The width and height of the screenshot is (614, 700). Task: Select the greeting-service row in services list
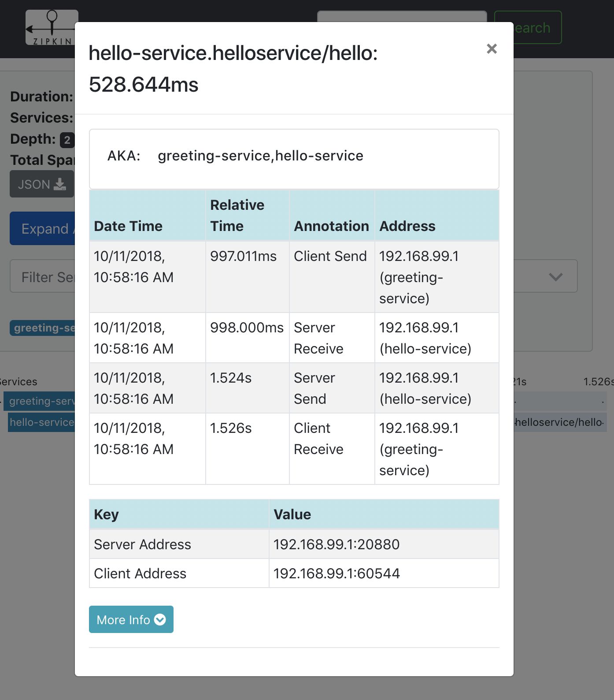click(41, 401)
